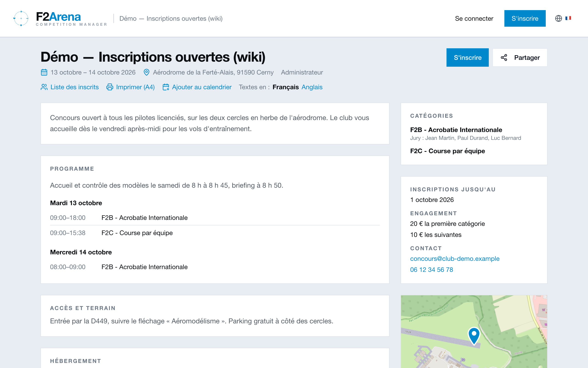Image resolution: width=588 pixels, height=368 pixels.
Task: Click the 20 € la première catégorie text
Action: pos(447,224)
